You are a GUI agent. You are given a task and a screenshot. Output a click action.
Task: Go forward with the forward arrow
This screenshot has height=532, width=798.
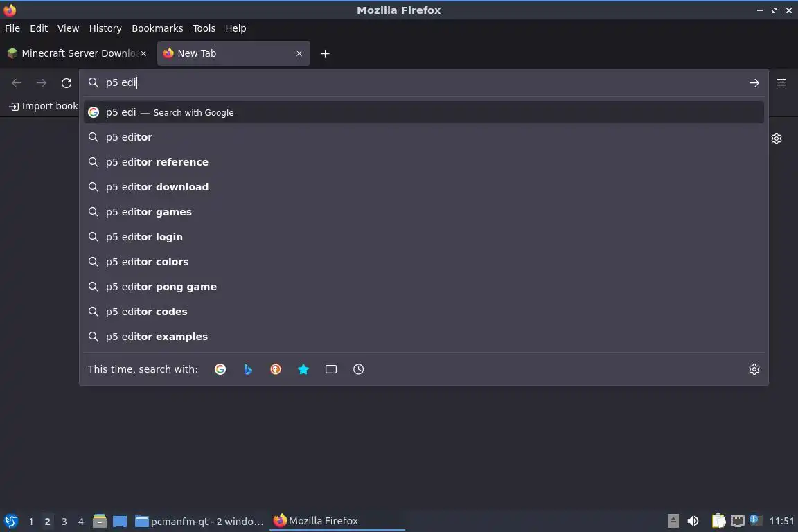tap(42, 82)
